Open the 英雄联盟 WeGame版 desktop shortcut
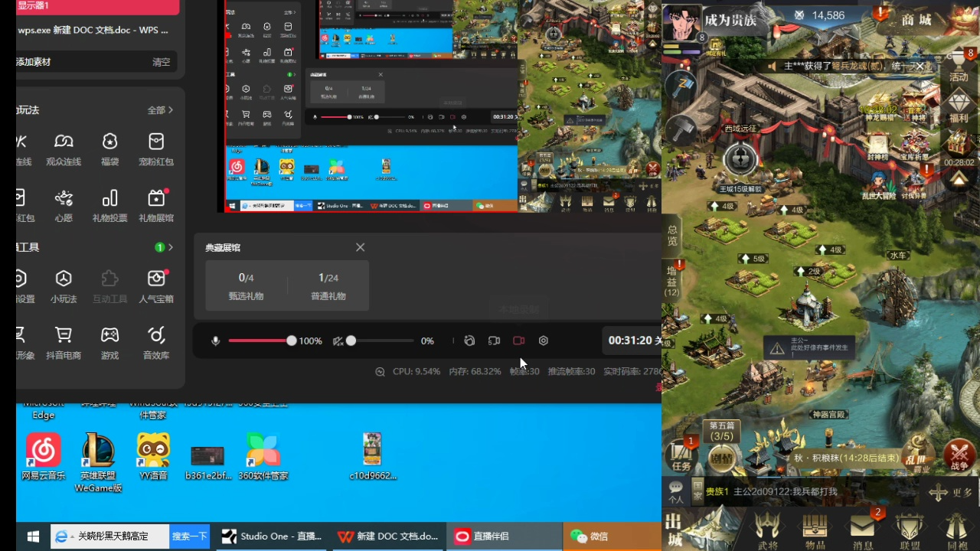The image size is (980, 551). click(x=98, y=461)
